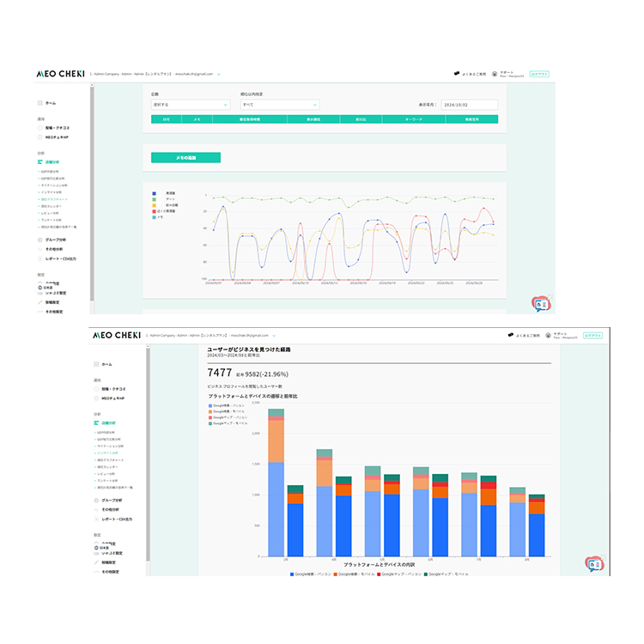Expand account chevron in top window header

pos(218,75)
